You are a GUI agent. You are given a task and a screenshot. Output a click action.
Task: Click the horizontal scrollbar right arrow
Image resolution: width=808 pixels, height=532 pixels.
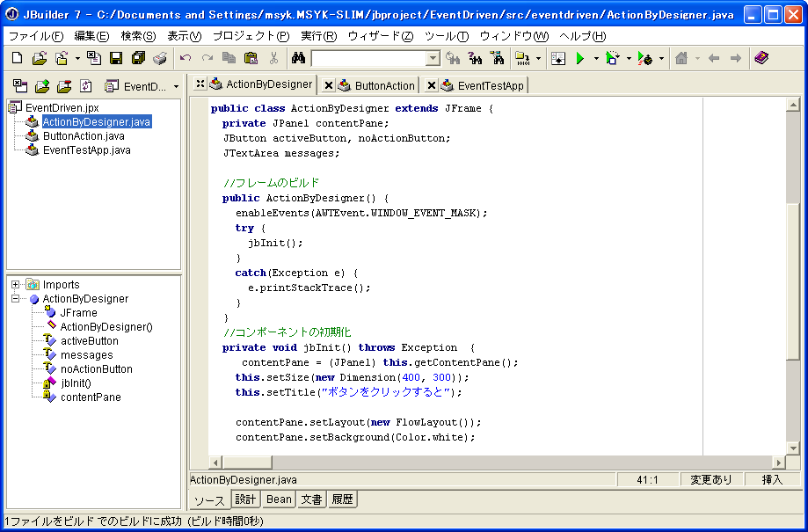777,463
